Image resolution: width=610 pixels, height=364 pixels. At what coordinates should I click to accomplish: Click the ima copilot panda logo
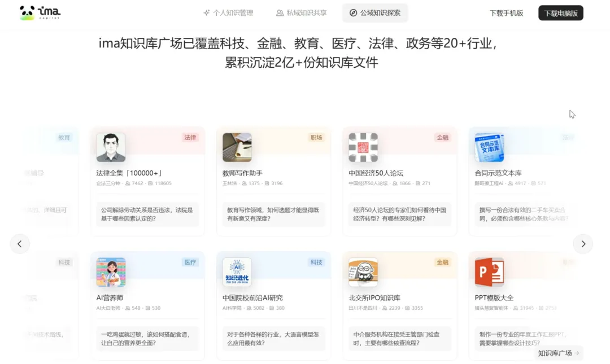pos(40,13)
